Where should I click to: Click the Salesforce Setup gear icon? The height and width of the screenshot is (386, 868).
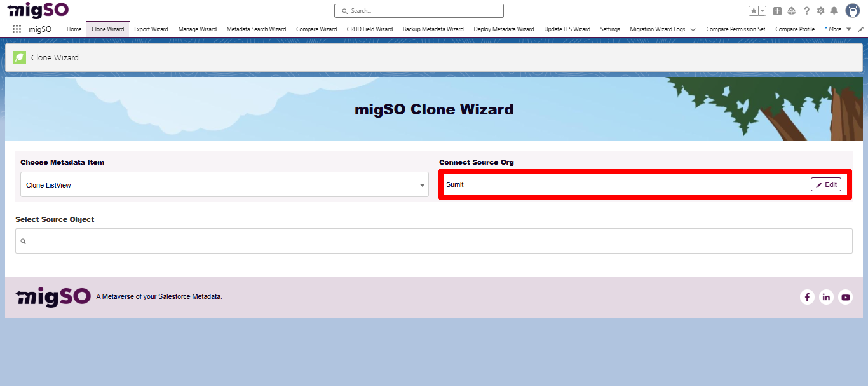pos(821,10)
